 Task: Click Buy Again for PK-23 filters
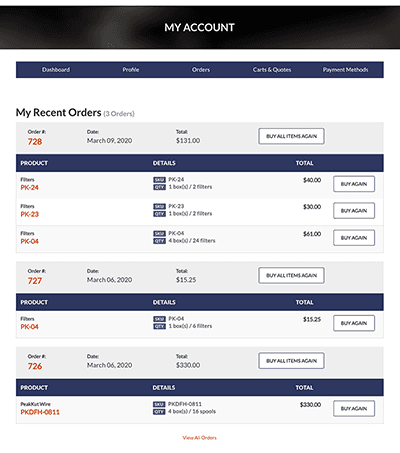354,211
